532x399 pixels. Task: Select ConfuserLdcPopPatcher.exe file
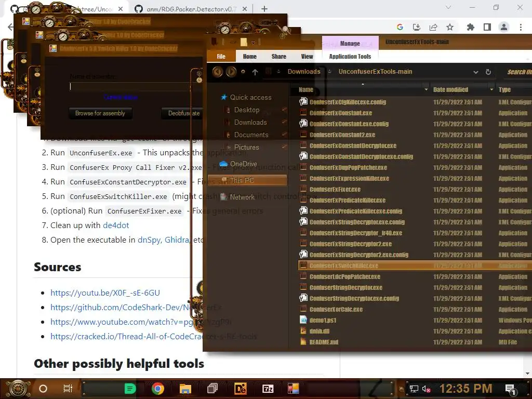[x=345, y=276]
